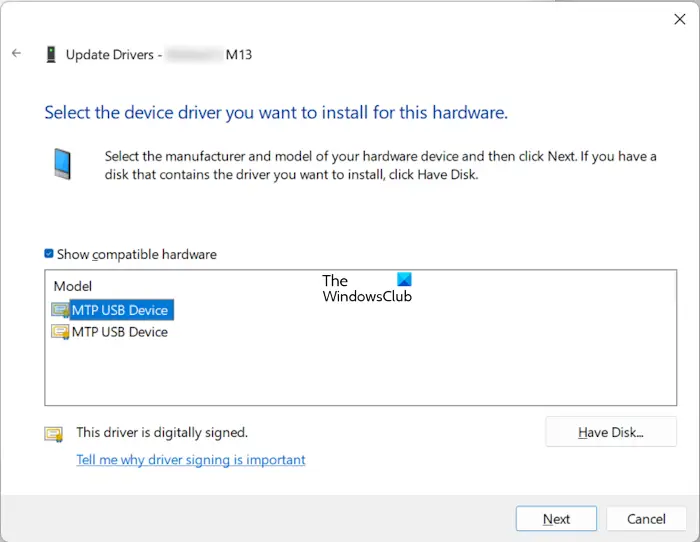Viewport: 700px width, 542px height.
Task: Click Next to continue installation
Action: 556,519
